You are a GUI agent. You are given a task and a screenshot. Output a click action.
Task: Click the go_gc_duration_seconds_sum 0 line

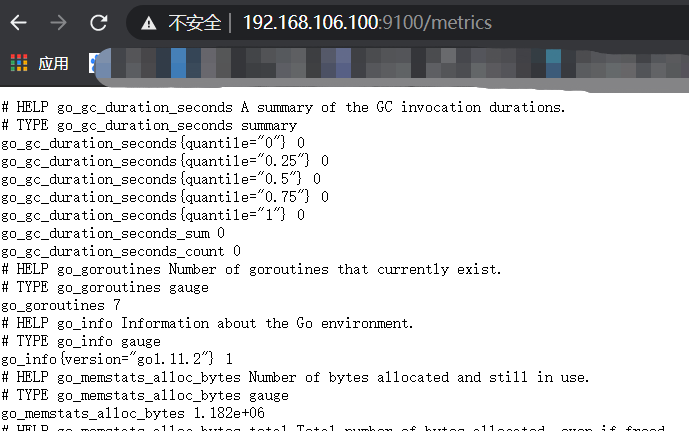[x=113, y=233]
